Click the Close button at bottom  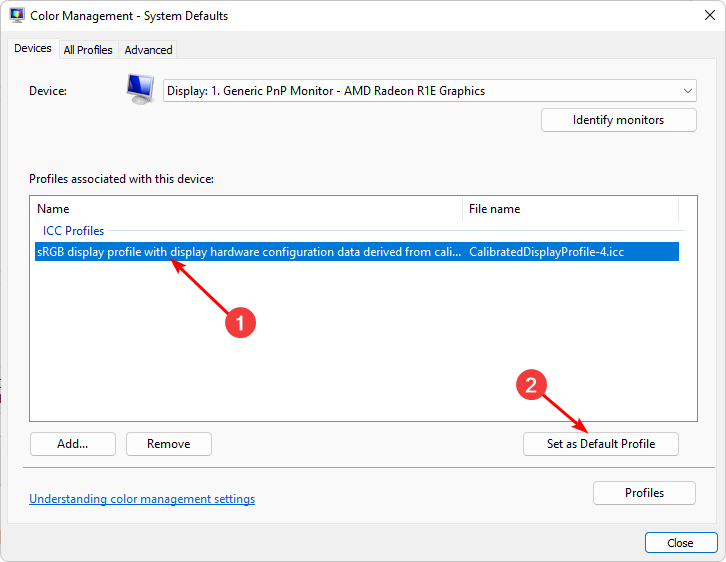click(680, 543)
